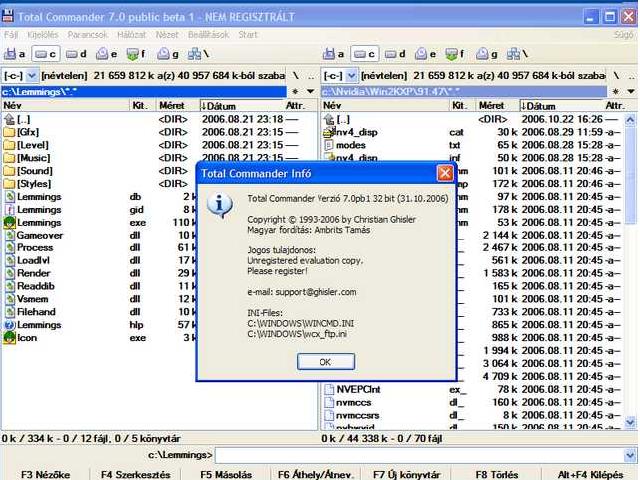Open the Start menu item

coord(248,35)
